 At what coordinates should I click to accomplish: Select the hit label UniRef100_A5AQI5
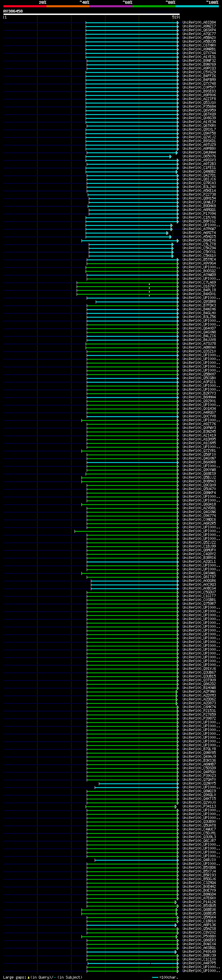(x=199, y=237)
